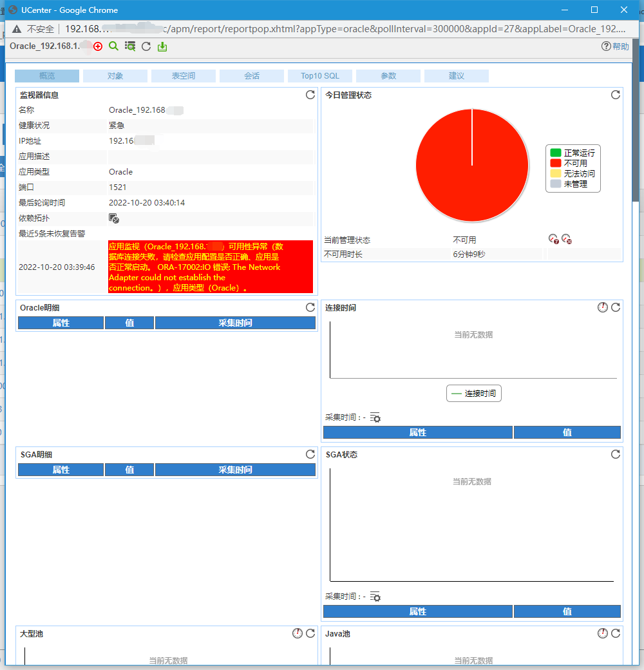Image resolution: width=644 pixels, height=670 pixels.
Task: Click the green magnifier search icon
Action: point(113,46)
